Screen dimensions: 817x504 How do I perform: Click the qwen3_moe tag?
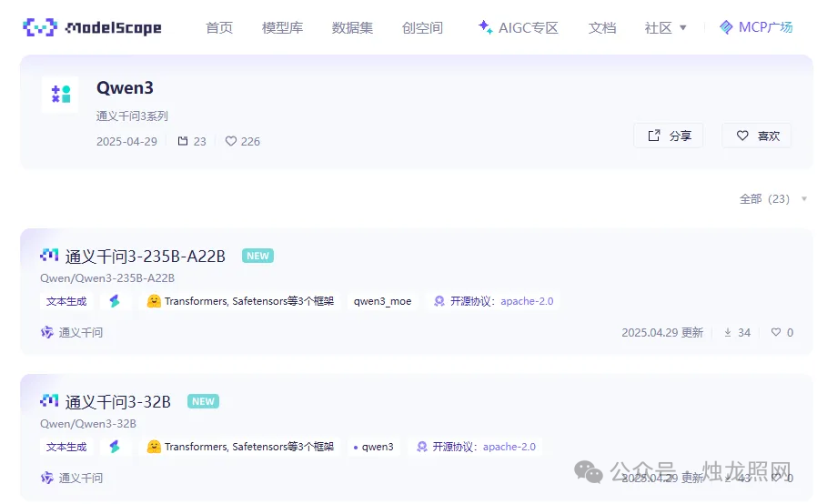pyautogui.click(x=382, y=301)
